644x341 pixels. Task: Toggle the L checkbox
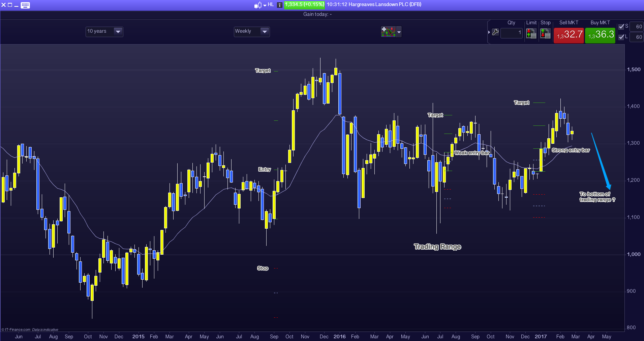pos(621,37)
